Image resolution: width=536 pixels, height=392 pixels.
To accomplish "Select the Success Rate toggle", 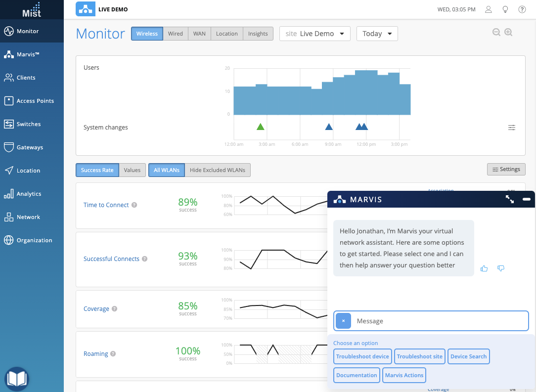I will click(x=97, y=170).
